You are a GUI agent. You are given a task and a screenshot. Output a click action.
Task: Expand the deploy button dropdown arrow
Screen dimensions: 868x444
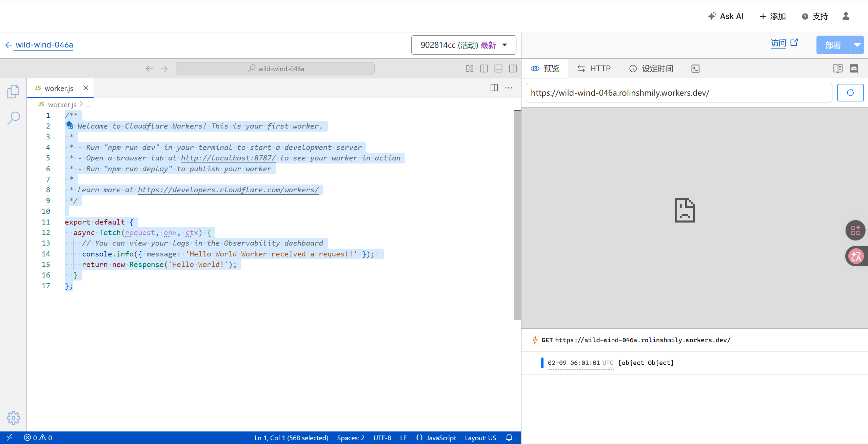(857, 45)
